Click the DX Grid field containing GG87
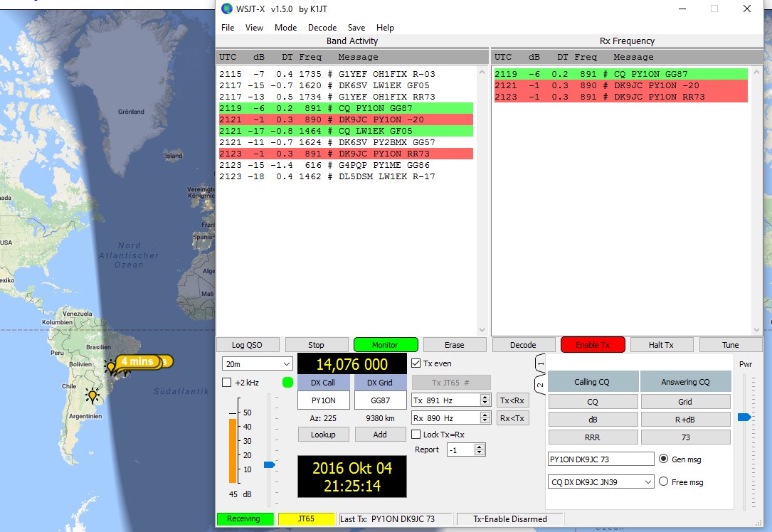Screen dimensions: 772x532 point(380,400)
